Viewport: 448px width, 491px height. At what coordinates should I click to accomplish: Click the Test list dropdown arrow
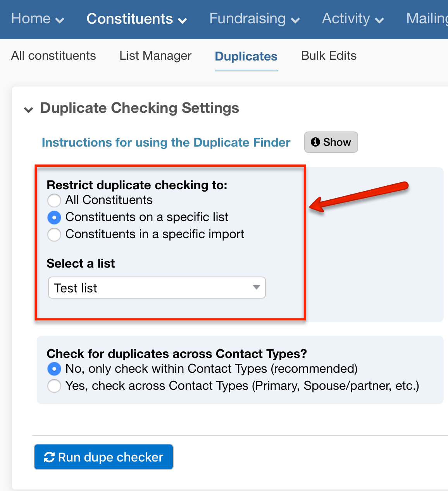256,288
